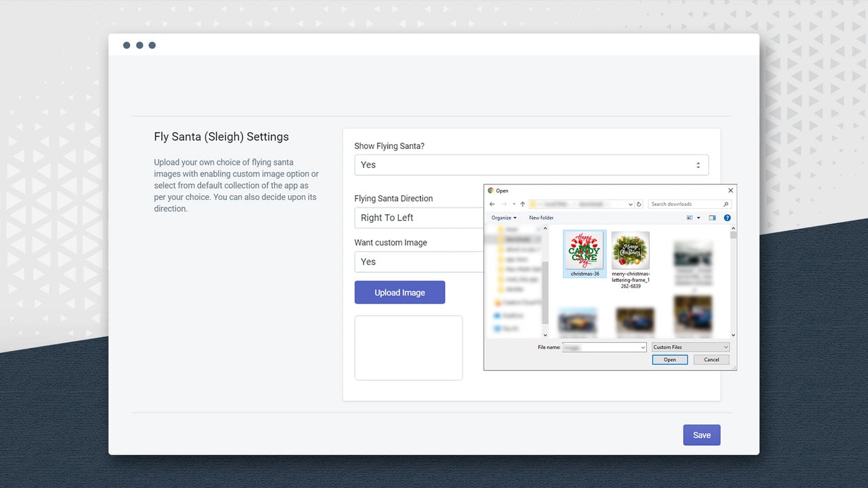Click the search magnifier in Search downloads
This screenshot has height=488, width=868.
coord(726,204)
